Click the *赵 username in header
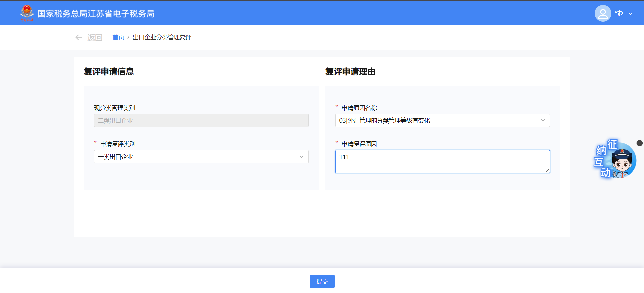This screenshot has height=293, width=644. (x=619, y=13)
